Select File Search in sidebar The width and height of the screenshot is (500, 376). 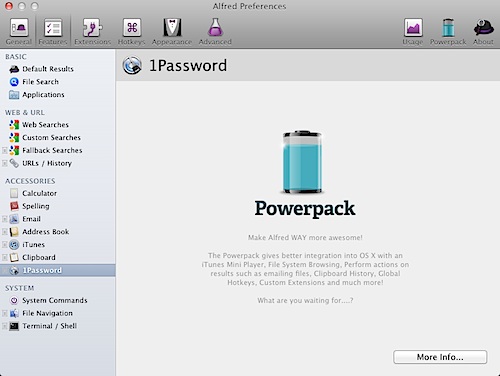click(x=58, y=82)
